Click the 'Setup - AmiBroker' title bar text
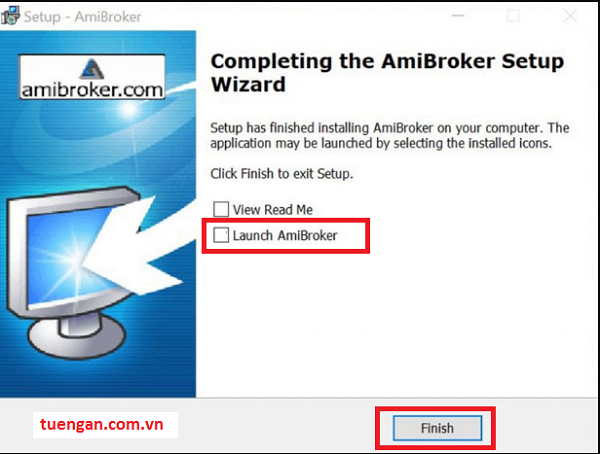Viewport: 600px width, 454px height. coord(82,17)
